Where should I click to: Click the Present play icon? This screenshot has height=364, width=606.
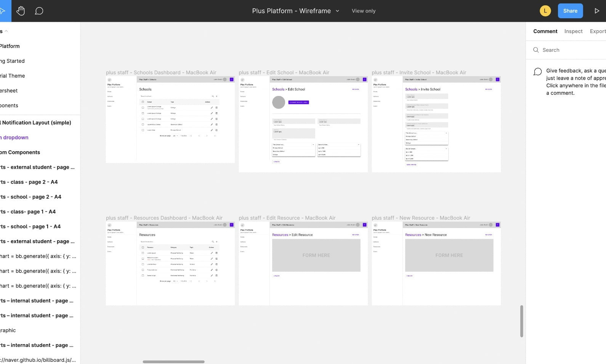click(596, 11)
